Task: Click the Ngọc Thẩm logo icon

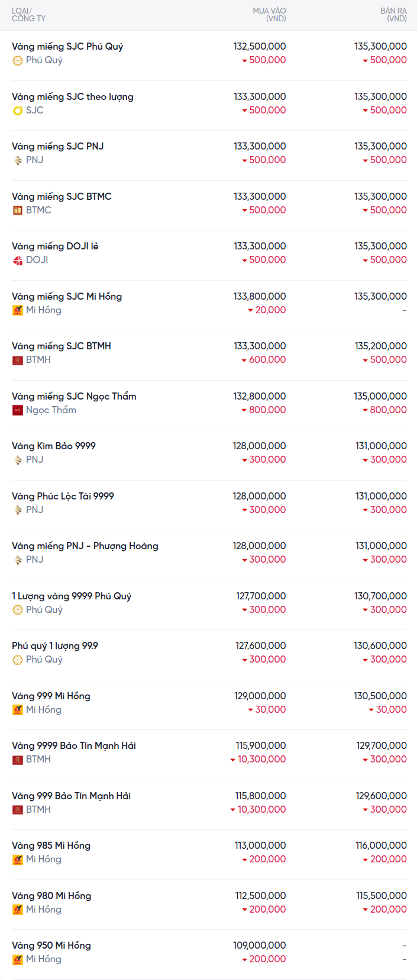Action: pyautogui.click(x=18, y=410)
